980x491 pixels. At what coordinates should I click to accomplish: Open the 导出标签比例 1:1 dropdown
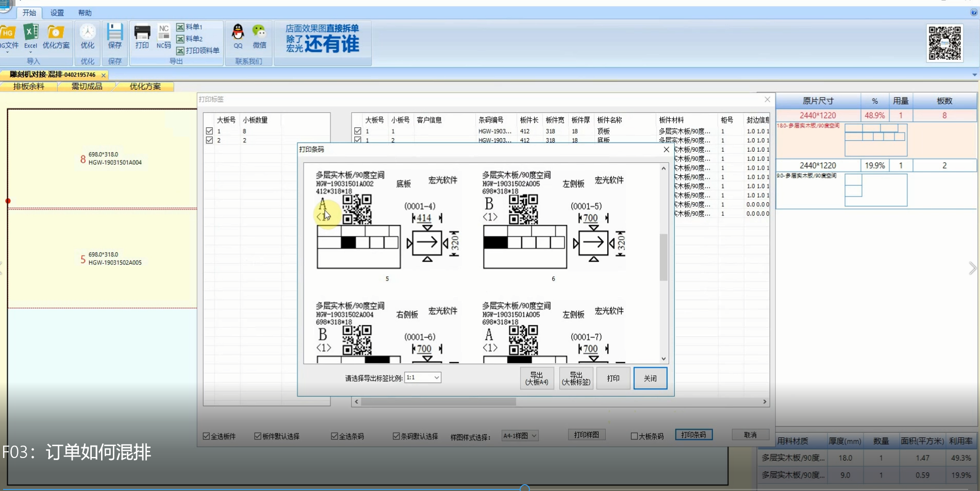point(423,378)
